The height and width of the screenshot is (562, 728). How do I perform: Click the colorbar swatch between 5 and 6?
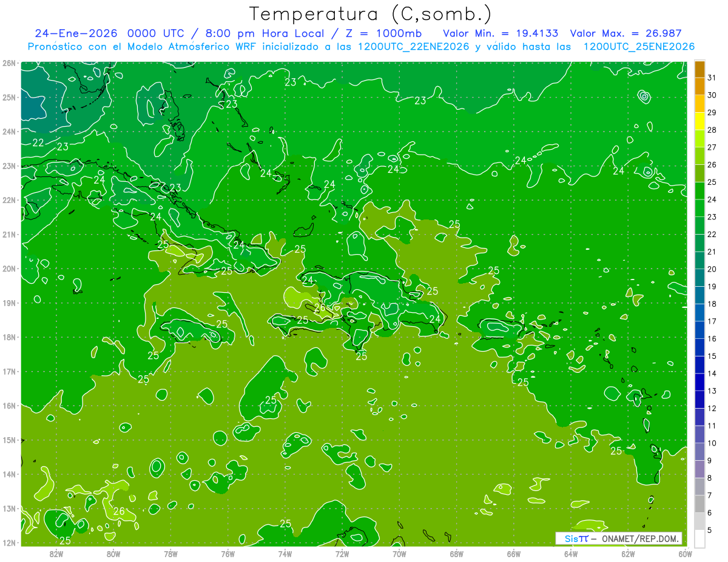tap(699, 521)
